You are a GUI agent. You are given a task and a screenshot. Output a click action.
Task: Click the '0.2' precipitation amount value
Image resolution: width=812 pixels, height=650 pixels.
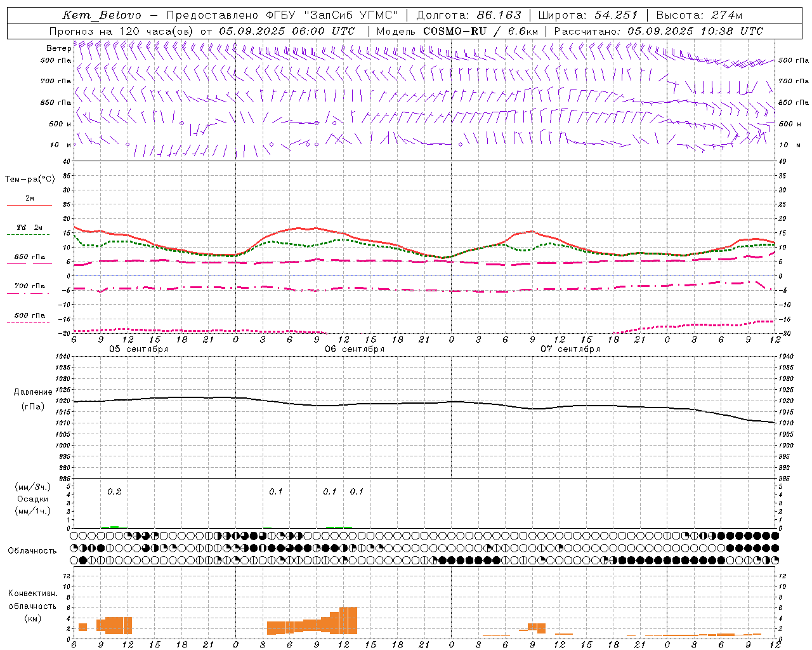click(x=114, y=492)
